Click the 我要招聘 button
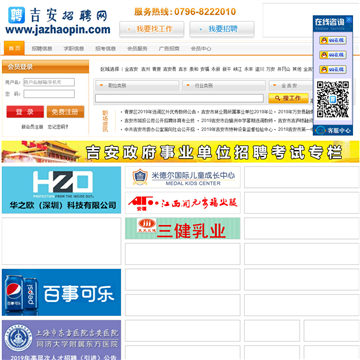The height and width of the screenshot is (360, 360). click(x=222, y=29)
